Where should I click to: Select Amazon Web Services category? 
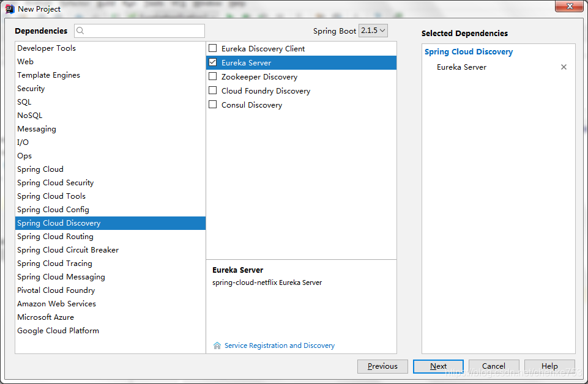point(110,304)
